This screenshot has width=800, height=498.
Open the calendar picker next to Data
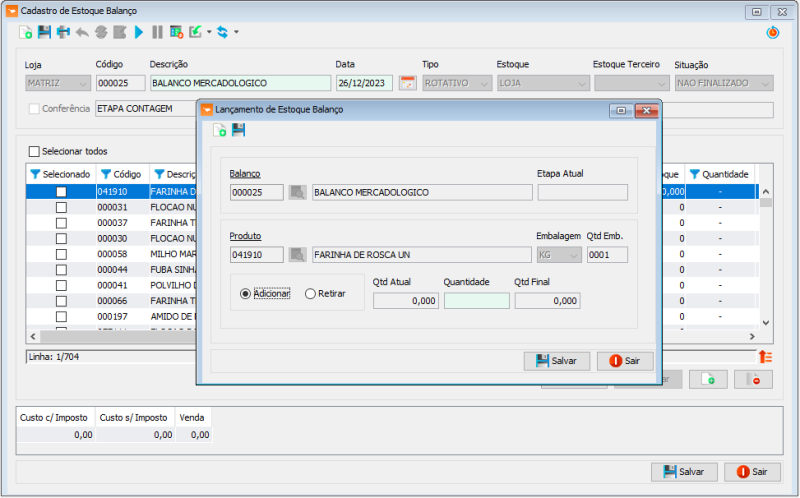[x=407, y=83]
